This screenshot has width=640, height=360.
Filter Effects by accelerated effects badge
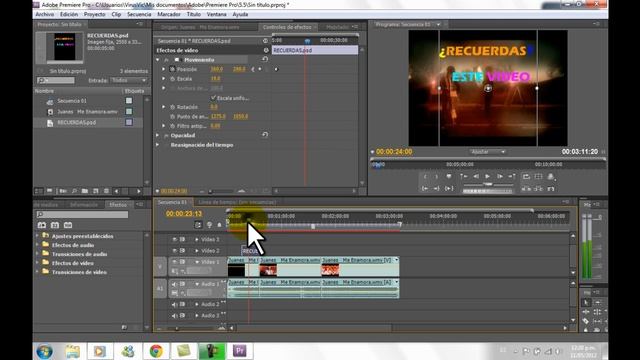click(42, 225)
